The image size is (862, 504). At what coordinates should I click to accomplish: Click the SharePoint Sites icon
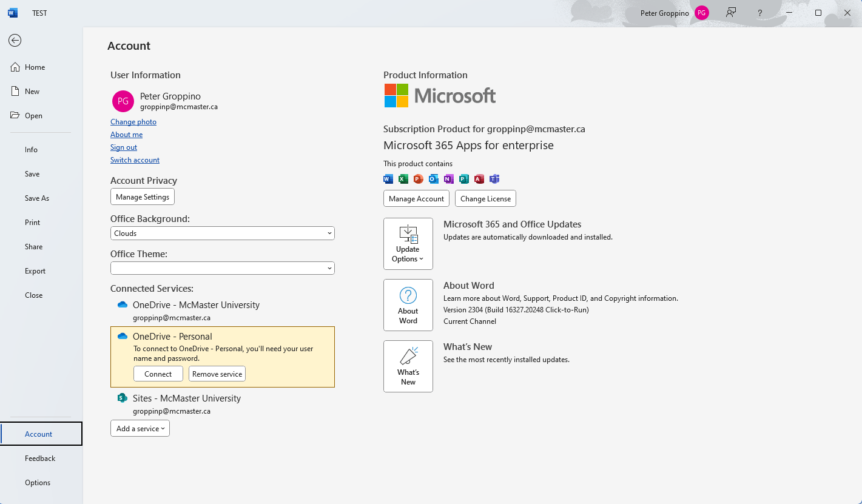[123, 398]
